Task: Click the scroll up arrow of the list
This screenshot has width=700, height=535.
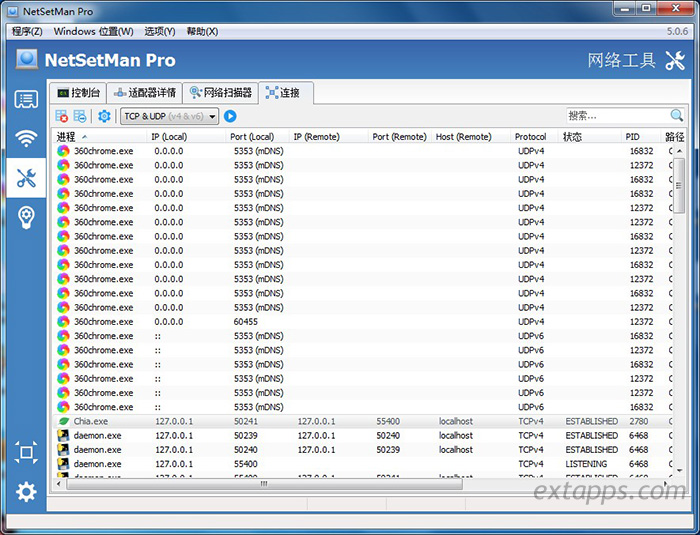Action: point(679,151)
